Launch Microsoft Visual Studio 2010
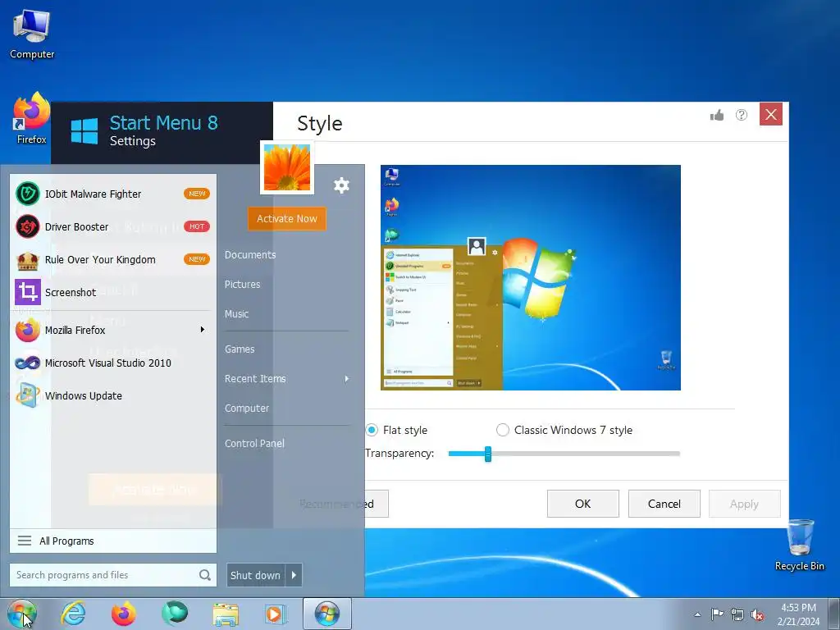Image resolution: width=840 pixels, height=630 pixels. [x=113, y=363]
